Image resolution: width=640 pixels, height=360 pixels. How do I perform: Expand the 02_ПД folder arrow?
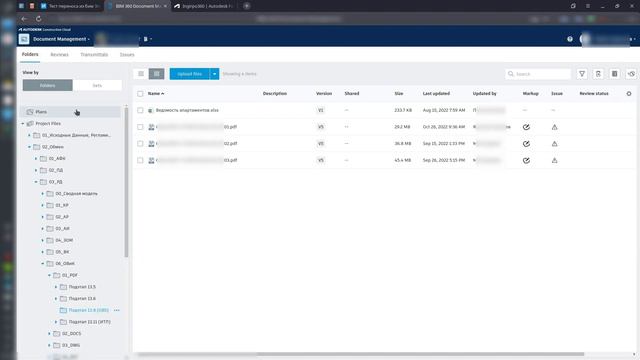click(36, 170)
